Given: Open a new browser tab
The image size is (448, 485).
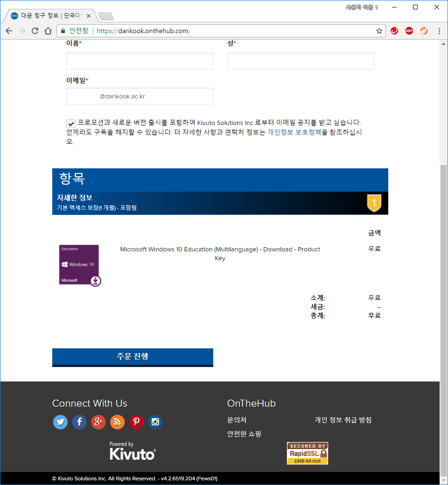Looking at the screenshot, I should 105,15.
